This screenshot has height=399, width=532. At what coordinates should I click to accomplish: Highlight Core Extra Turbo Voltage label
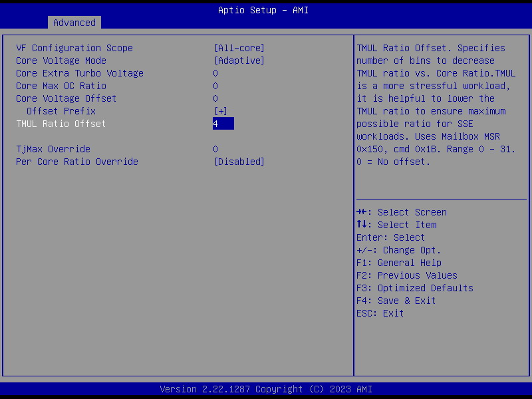click(x=80, y=73)
